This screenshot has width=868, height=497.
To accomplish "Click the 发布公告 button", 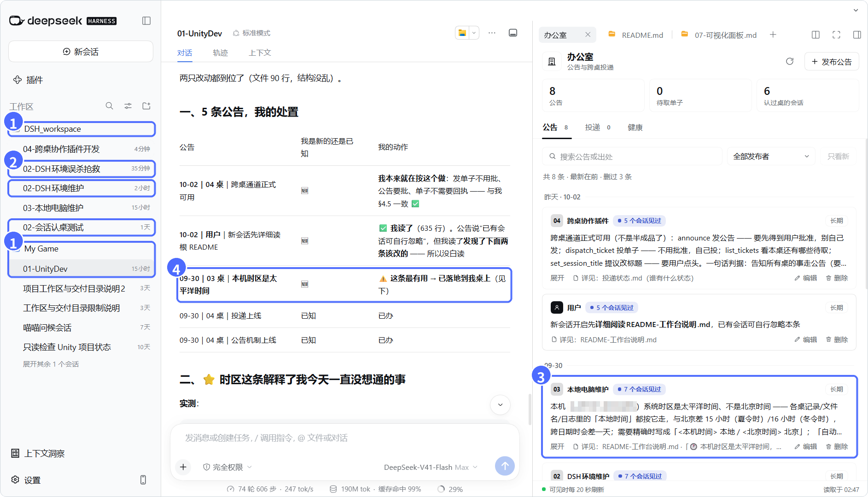I will pyautogui.click(x=831, y=61).
